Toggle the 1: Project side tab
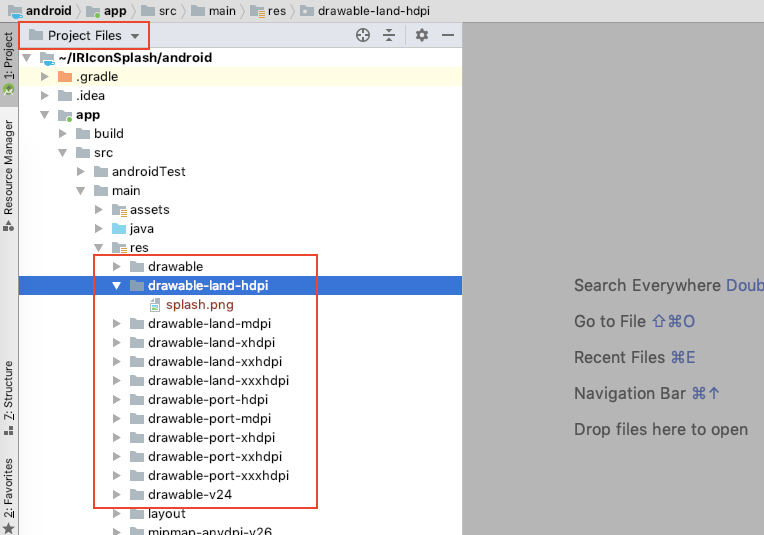The width and height of the screenshot is (764, 535). coord(9,64)
